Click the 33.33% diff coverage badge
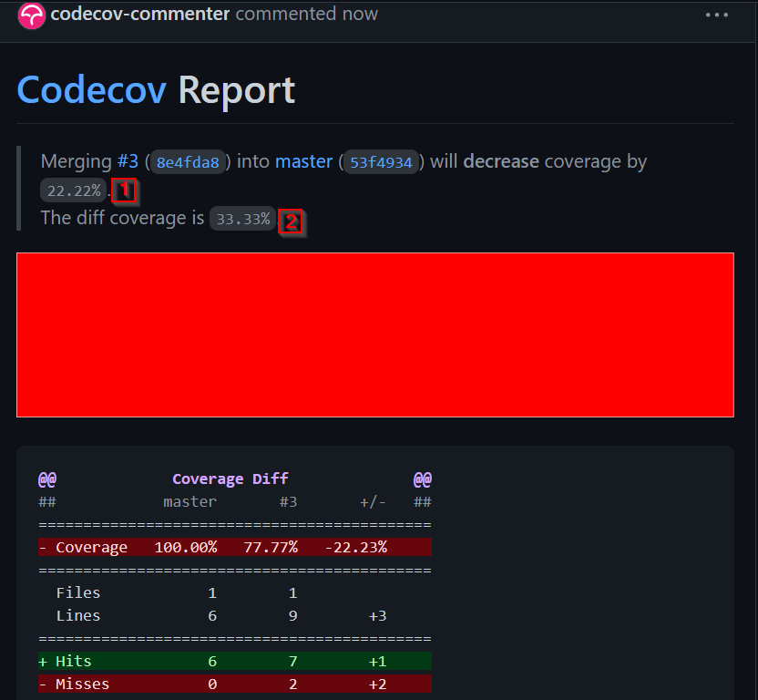This screenshot has height=700, width=758. coord(242,219)
